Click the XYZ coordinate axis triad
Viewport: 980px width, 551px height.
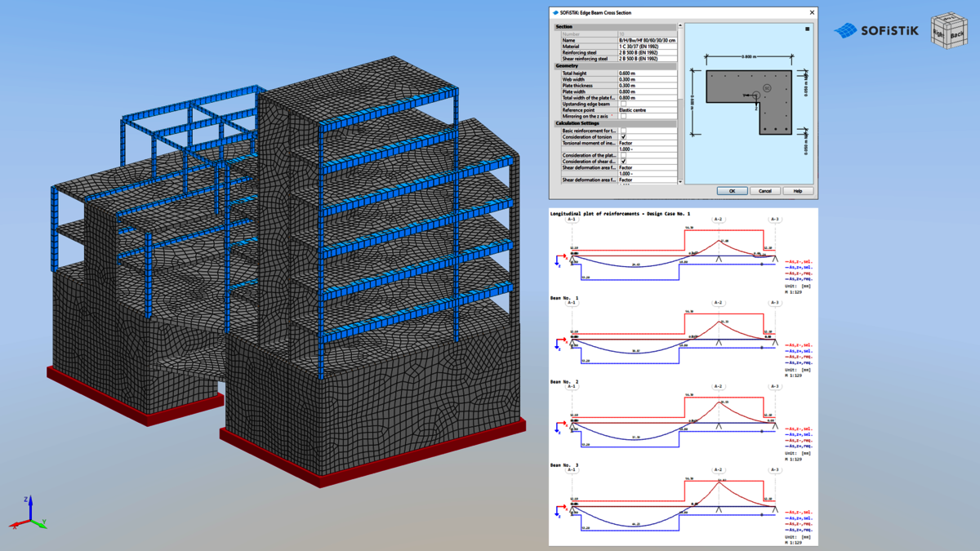(29, 514)
